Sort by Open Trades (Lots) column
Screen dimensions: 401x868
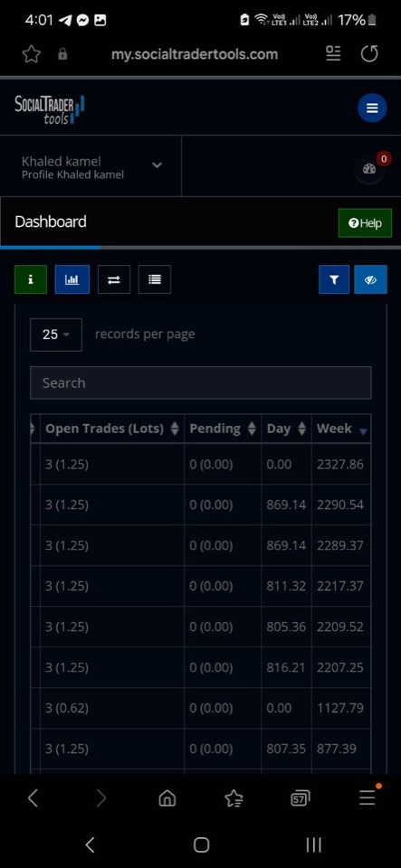pos(112,429)
